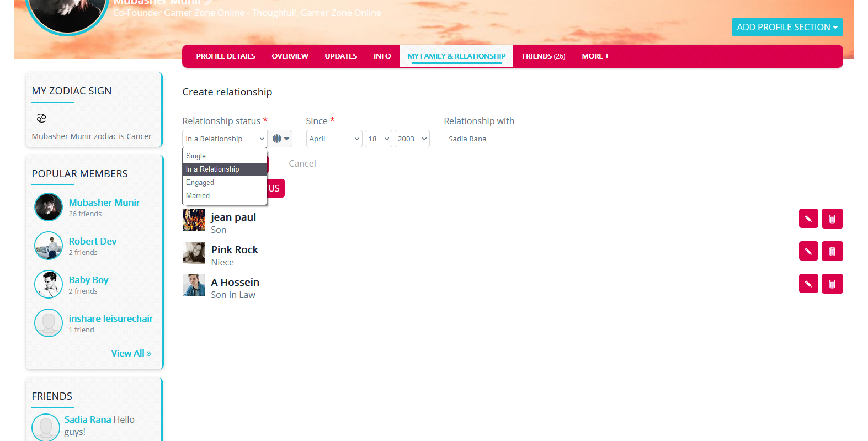Remove A Hossein using the trash icon

tap(832, 284)
